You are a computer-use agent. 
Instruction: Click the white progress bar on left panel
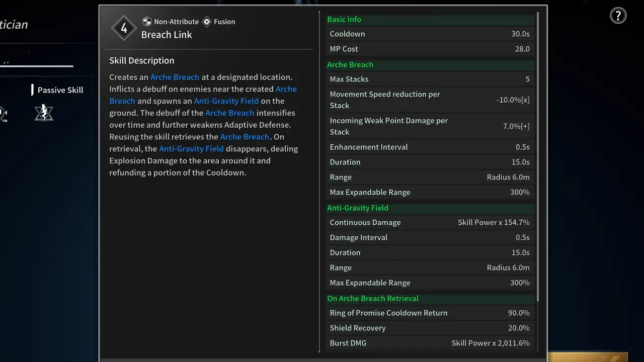[36, 65]
